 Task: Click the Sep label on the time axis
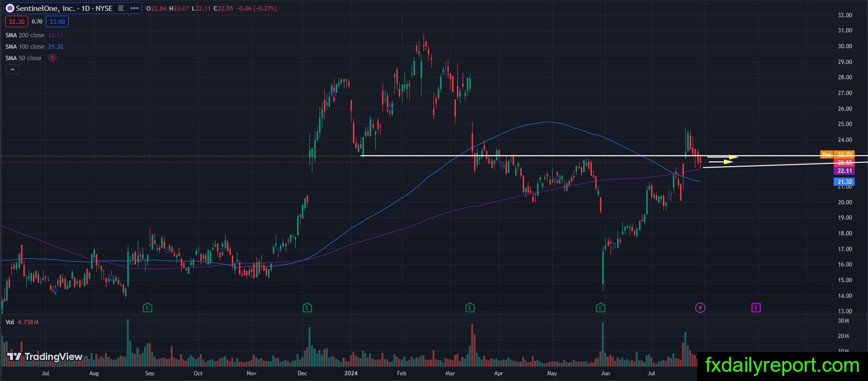149,373
